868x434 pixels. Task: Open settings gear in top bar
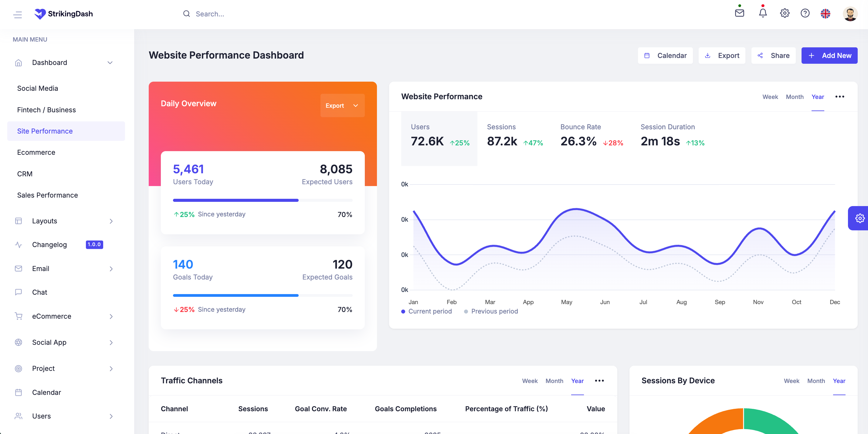click(785, 13)
